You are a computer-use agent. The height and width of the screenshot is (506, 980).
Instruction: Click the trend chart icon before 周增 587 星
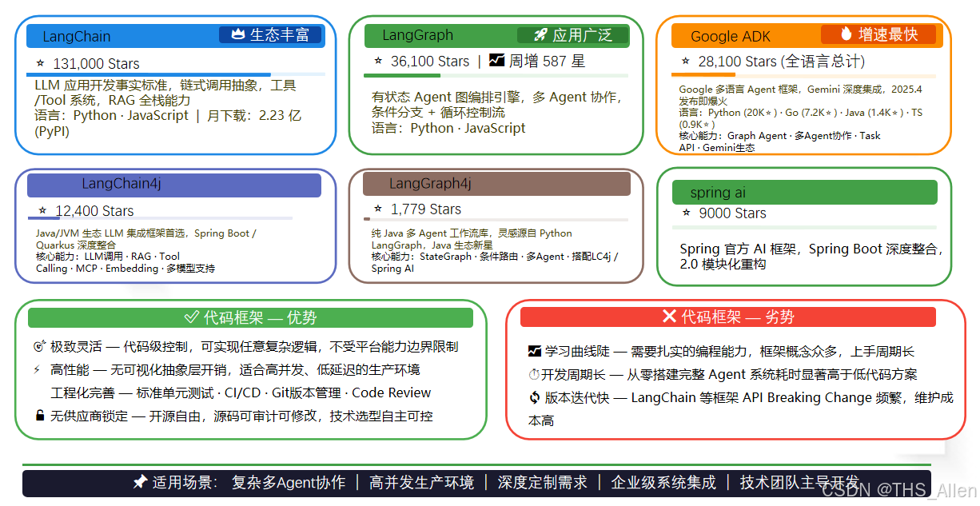[496, 61]
